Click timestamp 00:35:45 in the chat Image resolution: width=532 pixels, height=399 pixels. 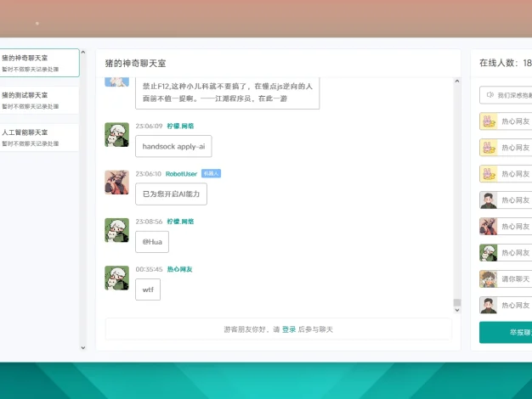149,269
